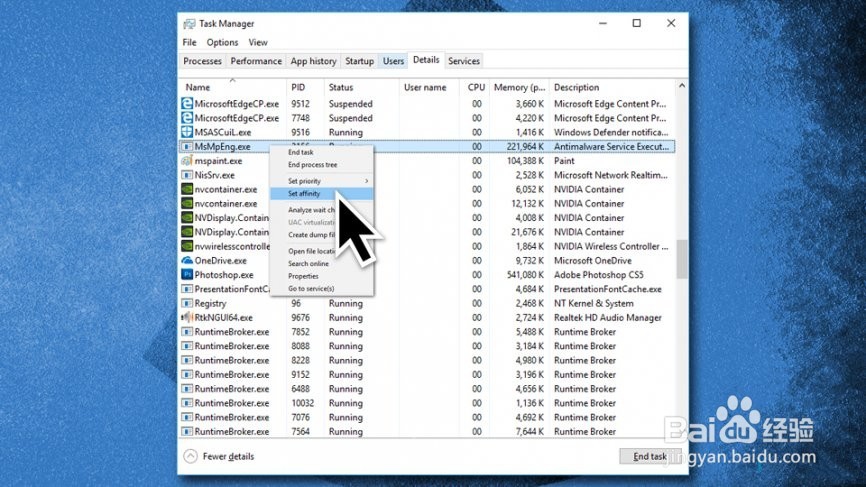This screenshot has height=487, width=866.
Task: Open the File menu
Action: [189, 43]
